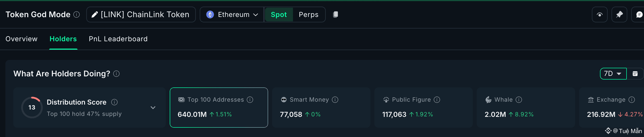Viewport: 644px width, 137px height.
Task: Open the PnL Leaderboard tab
Action: [118, 39]
